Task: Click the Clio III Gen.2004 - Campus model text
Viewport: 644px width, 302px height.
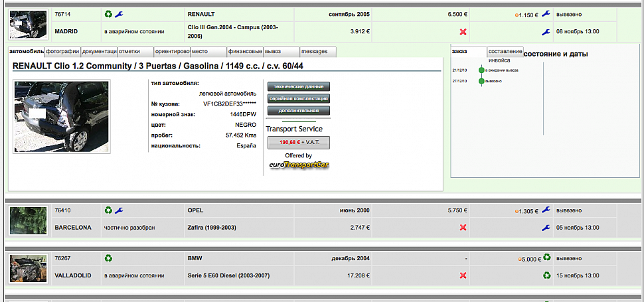Action: [233, 32]
